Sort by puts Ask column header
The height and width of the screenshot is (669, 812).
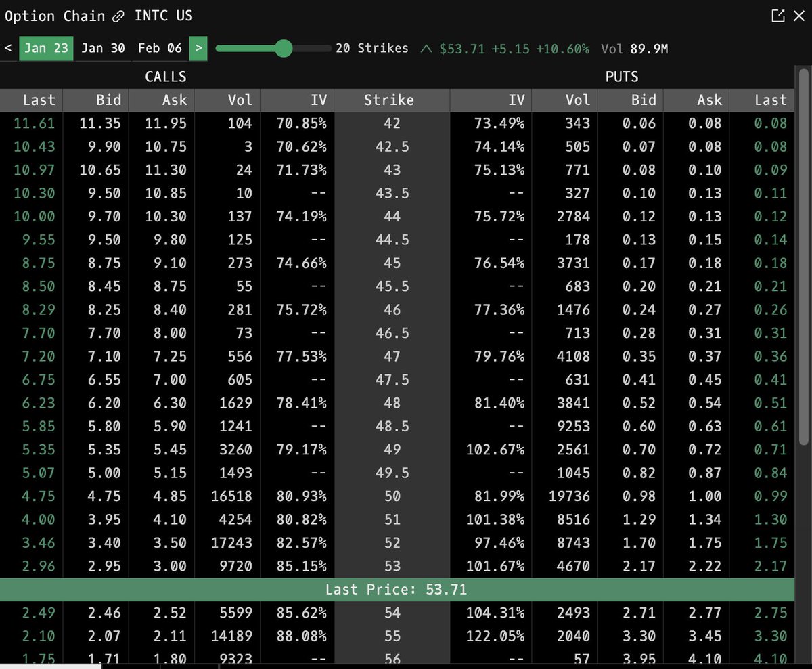696,100
